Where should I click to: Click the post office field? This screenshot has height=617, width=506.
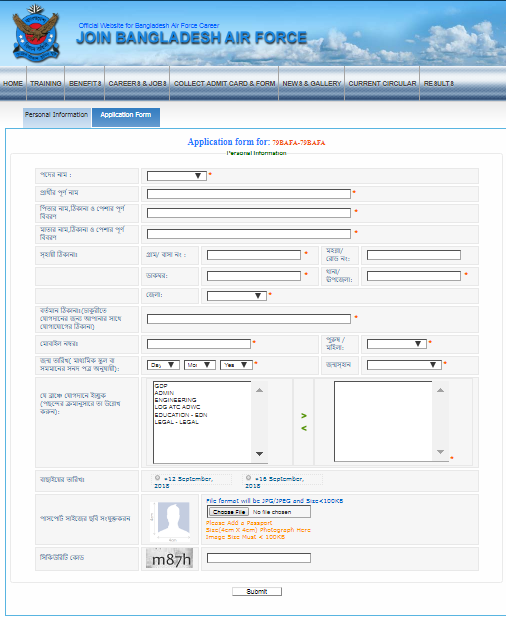click(254, 276)
